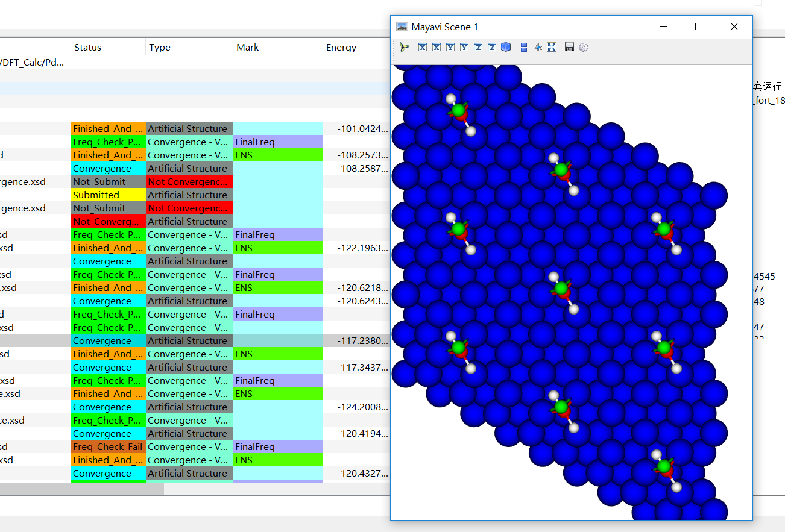Set view along the first Y axis icon
This screenshot has height=532, width=785.
point(450,47)
